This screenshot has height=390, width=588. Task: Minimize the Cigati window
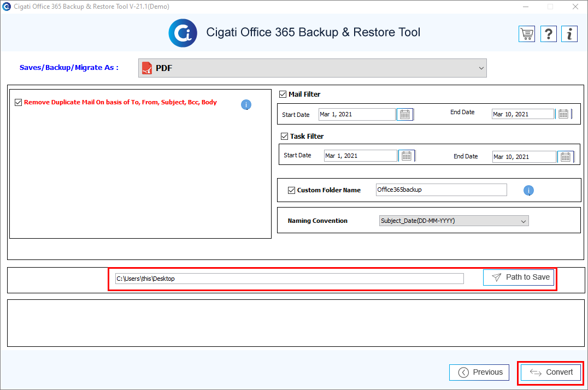(526, 7)
